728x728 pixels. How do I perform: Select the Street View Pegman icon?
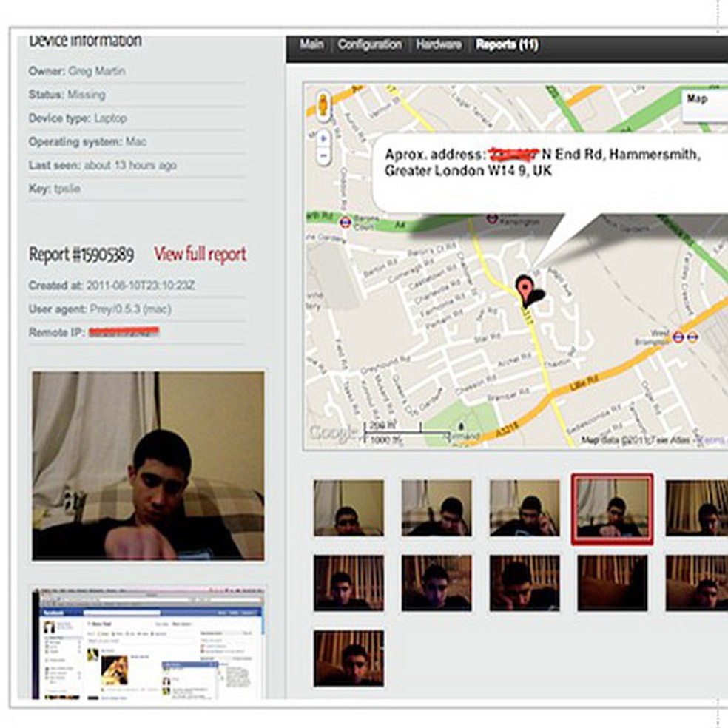click(x=323, y=104)
